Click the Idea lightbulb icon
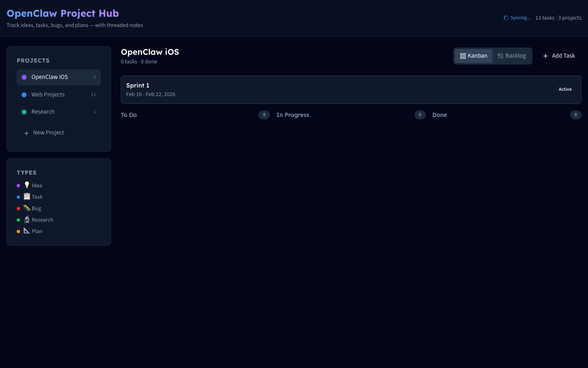Screen dimensions: 588x368 point(27,185)
